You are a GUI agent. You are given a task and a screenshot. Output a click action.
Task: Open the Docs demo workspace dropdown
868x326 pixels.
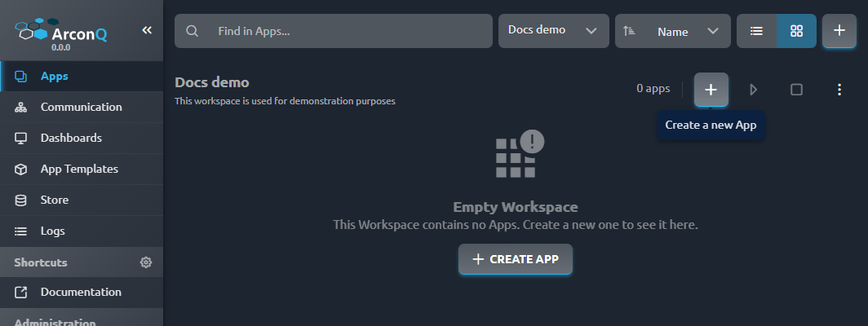point(554,31)
